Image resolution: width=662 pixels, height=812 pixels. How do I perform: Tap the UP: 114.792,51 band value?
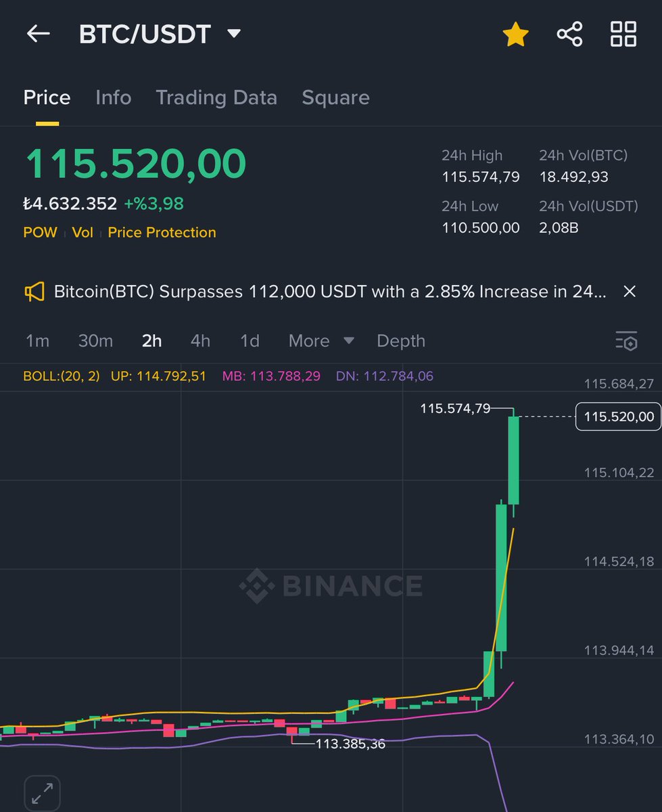click(158, 376)
